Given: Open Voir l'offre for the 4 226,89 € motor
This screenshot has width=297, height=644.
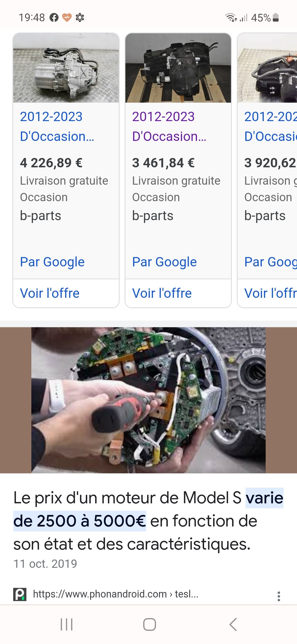Looking at the screenshot, I should click(50, 293).
